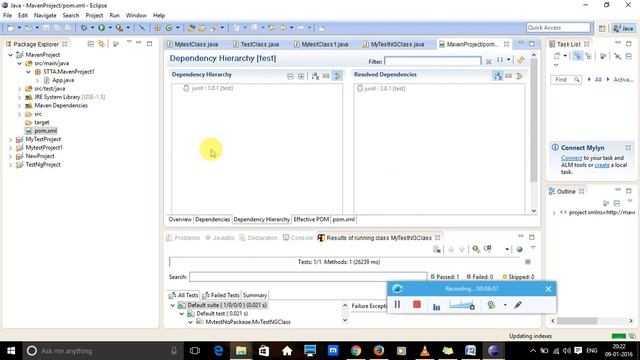Open the Summary tab in TestNG results
Screen dimensions: 640x360
255,295
